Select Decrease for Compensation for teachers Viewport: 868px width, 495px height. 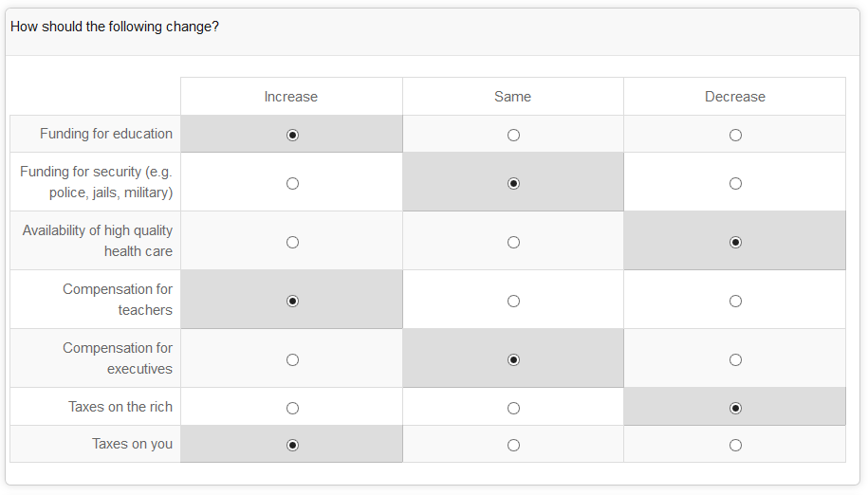click(735, 301)
